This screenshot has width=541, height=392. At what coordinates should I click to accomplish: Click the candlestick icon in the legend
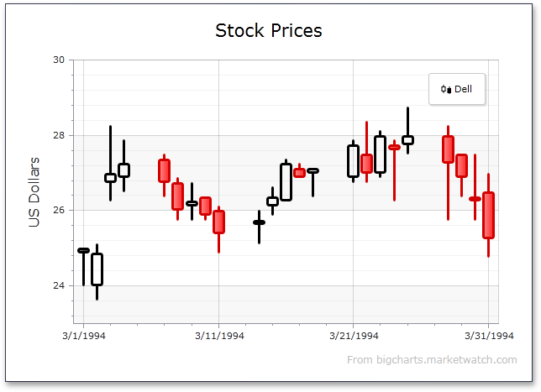[445, 89]
